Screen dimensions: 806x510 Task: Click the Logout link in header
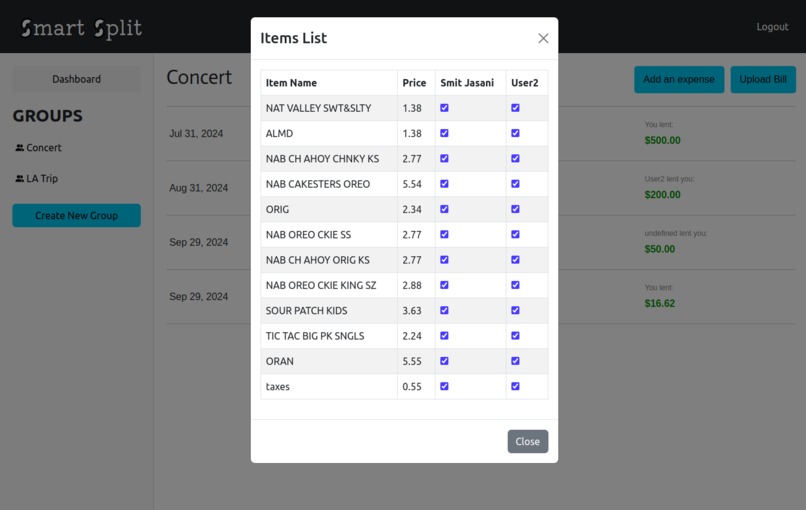[772, 27]
